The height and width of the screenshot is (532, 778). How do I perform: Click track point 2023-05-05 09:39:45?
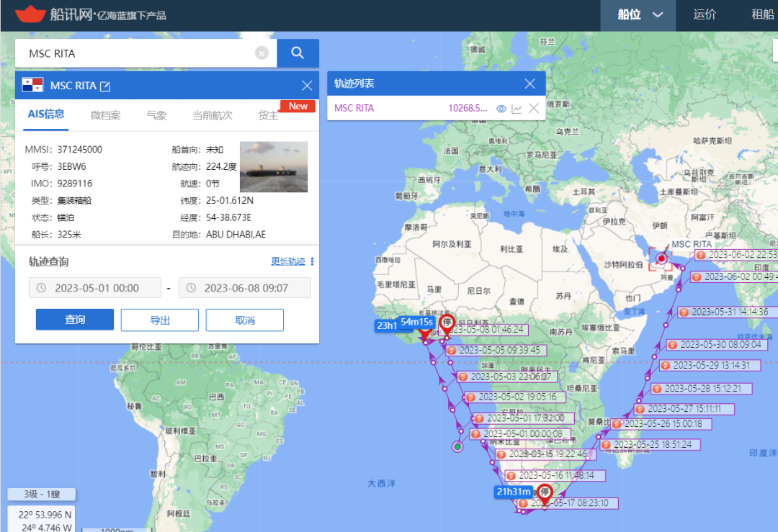[496, 350]
